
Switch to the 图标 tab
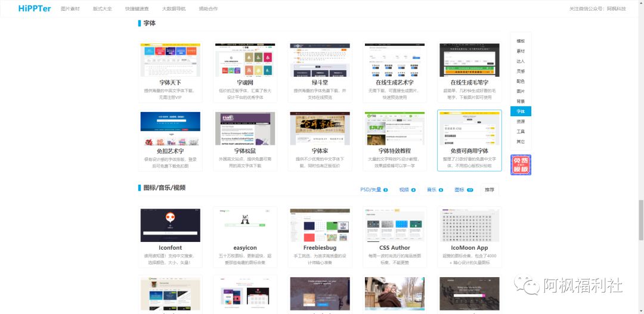click(464, 189)
